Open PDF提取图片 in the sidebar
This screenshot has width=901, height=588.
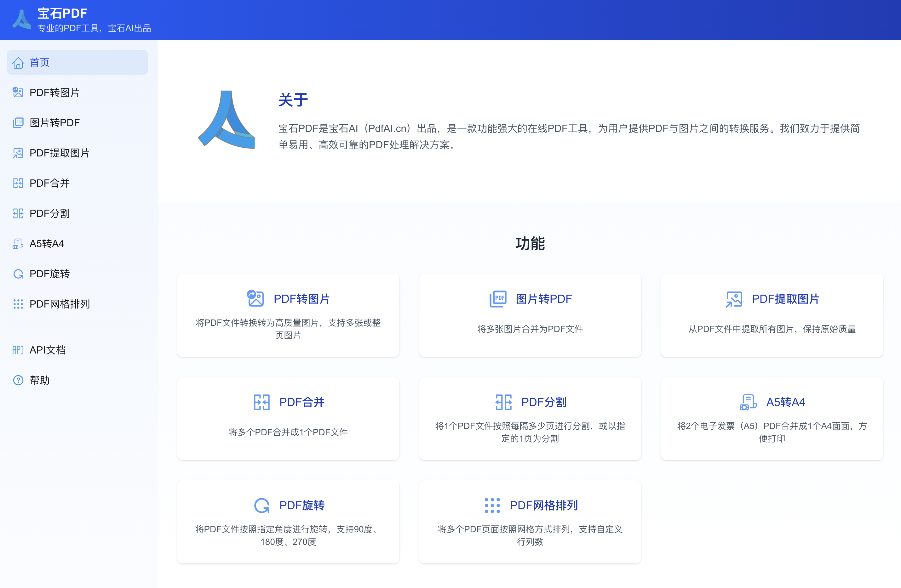[x=60, y=153]
